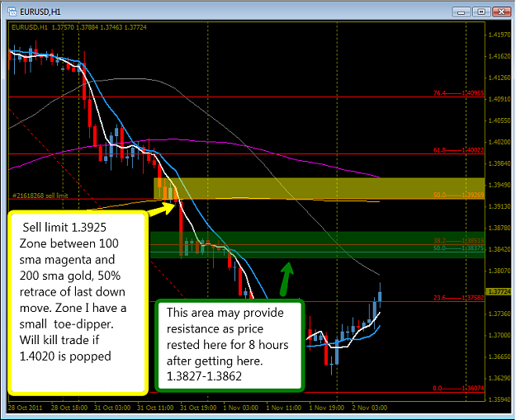Screen dimensions: 516x420
Task: Select the 0.0 Fibonacci level label 1.36074
Action: (x=458, y=389)
